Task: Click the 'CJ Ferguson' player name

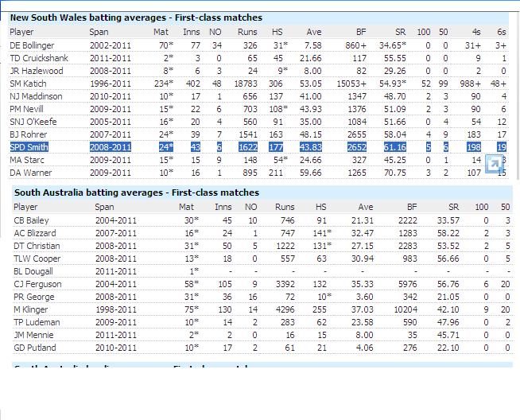Action: 37,284
